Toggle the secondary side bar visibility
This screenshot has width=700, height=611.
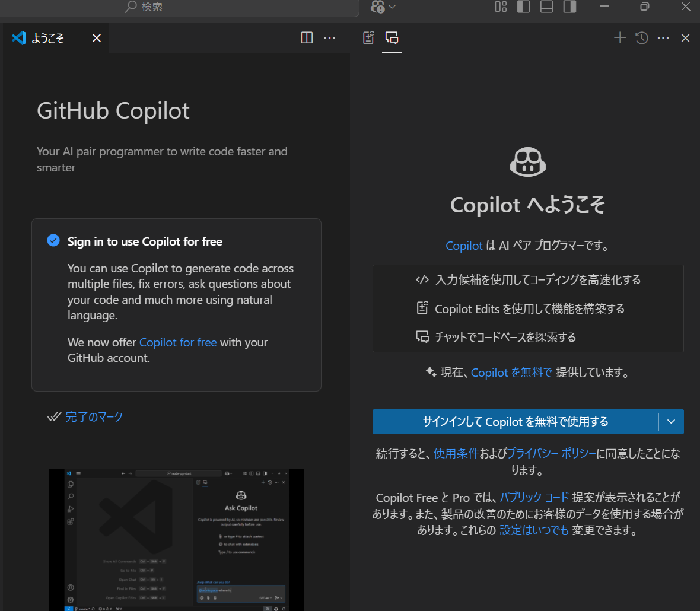coord(569,7)
